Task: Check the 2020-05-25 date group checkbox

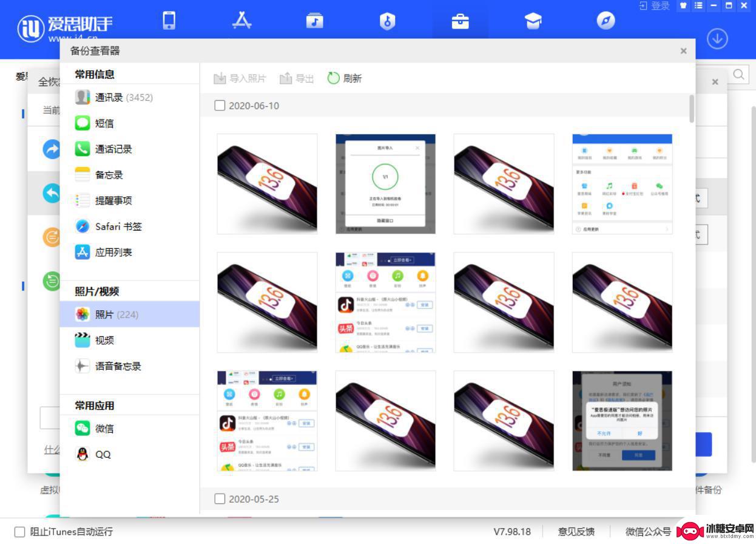Action: click(x=220, y=499)
